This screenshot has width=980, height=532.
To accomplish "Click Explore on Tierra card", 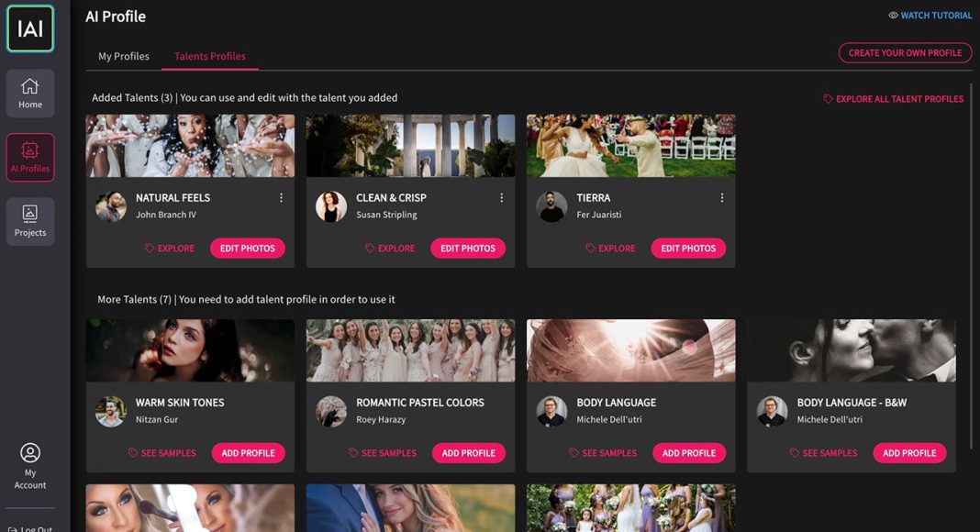I will [x=610, y=249].
